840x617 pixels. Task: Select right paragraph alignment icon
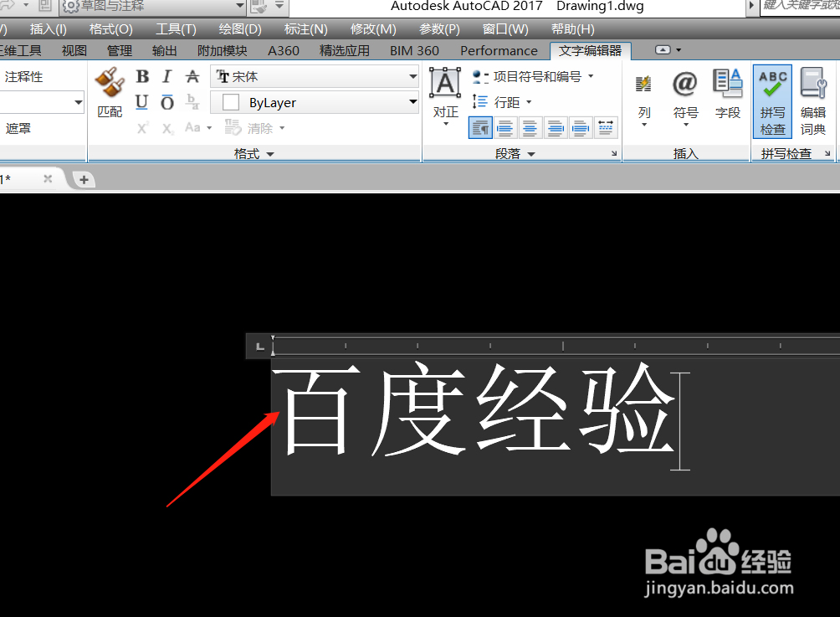point(556,128)
